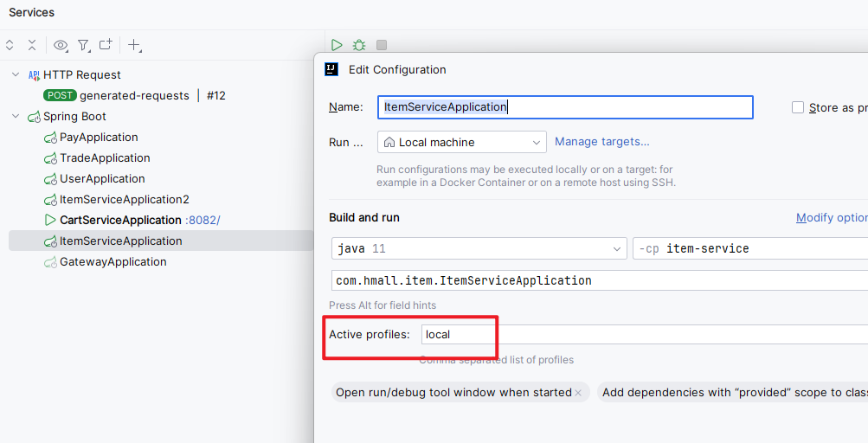The image size is (868, 443).
Task: Select GatewayApplication in the services tree
Action: [x=113, y=262]
